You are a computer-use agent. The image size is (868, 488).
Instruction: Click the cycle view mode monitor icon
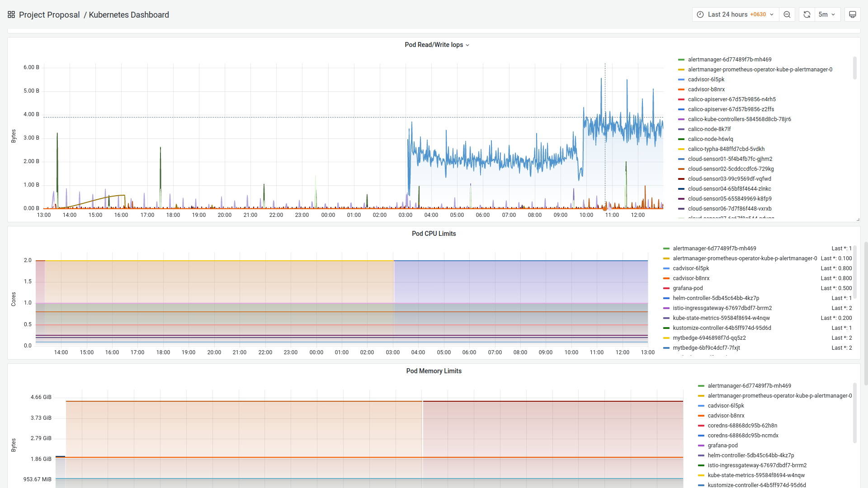point(852,14)
